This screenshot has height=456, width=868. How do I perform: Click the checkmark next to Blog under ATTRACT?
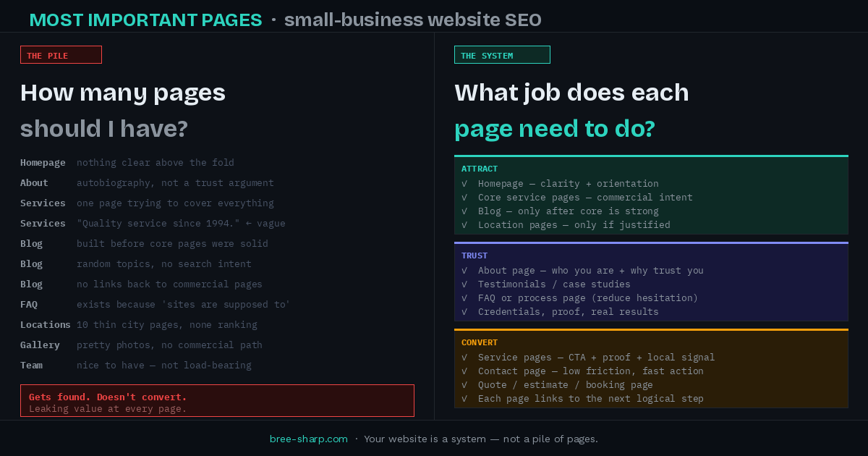click(x=464, y=211)
